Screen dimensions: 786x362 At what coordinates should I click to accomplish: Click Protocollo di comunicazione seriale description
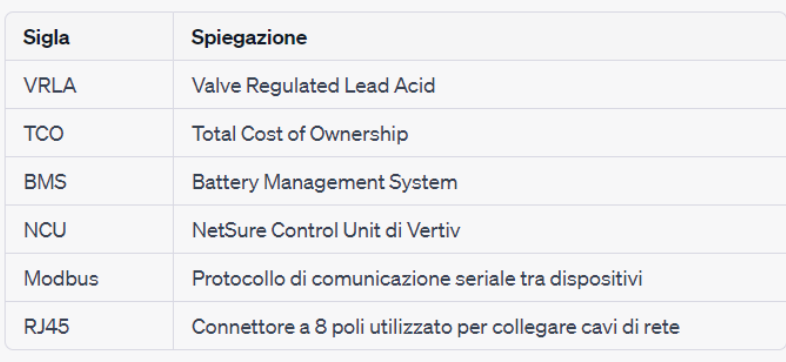click(x=417, y=278)
